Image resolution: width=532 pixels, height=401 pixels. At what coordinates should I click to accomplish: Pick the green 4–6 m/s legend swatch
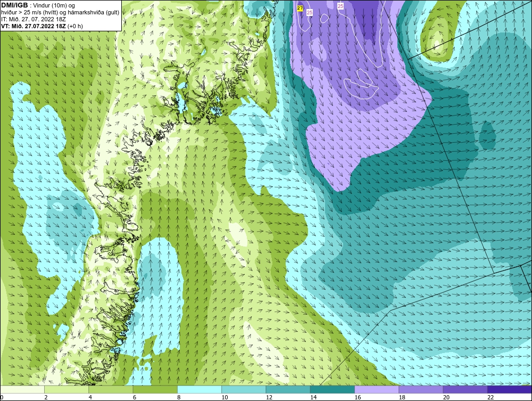(111, 389)
